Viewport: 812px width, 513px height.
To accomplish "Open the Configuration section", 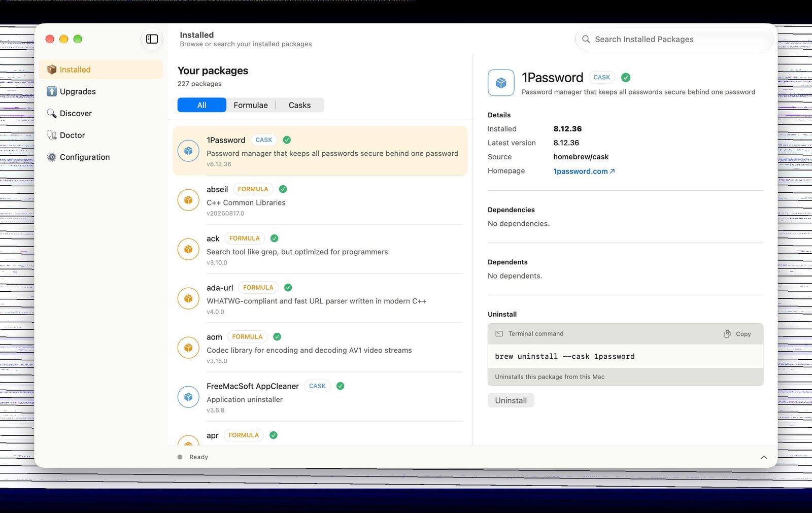I will point(101,157).
